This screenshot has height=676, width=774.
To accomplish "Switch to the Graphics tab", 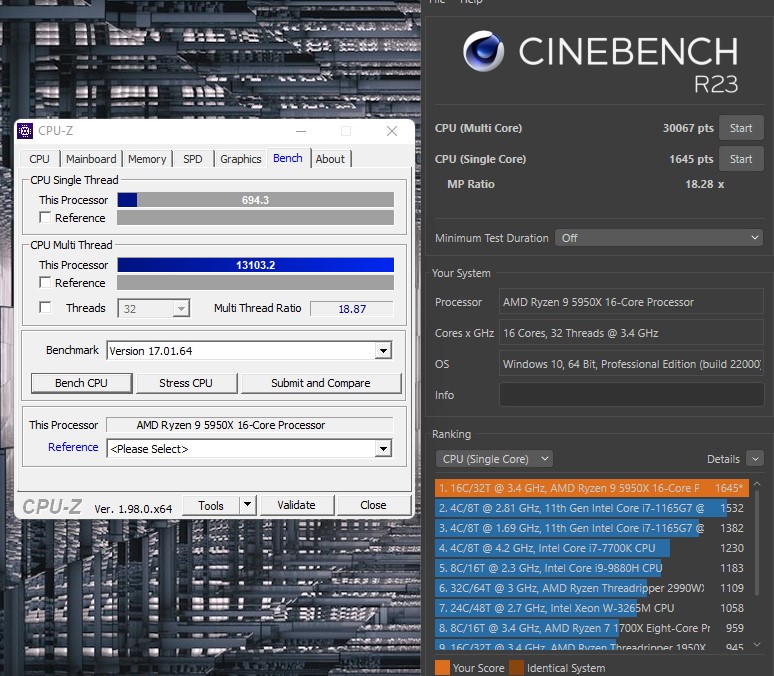I will [240, 159].
